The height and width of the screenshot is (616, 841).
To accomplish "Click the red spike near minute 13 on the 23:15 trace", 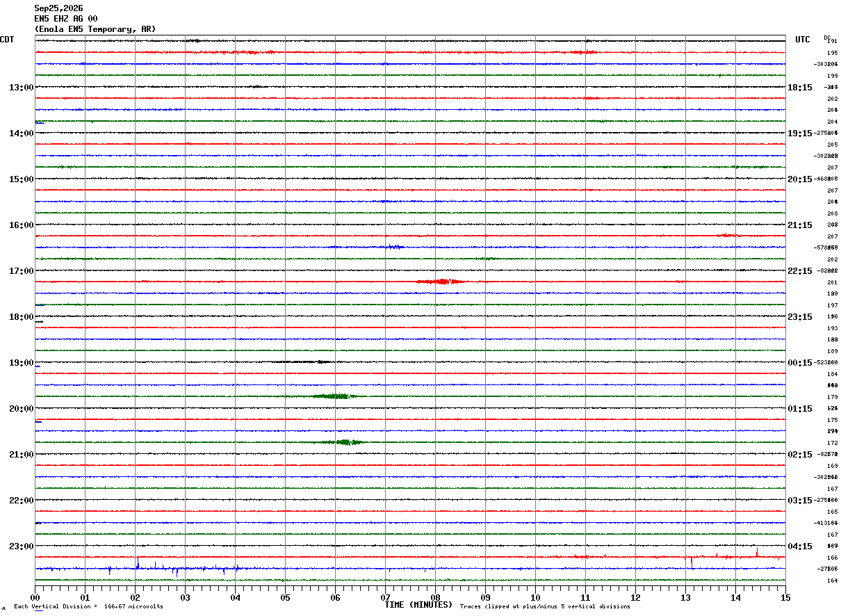I will pos(691,561).
